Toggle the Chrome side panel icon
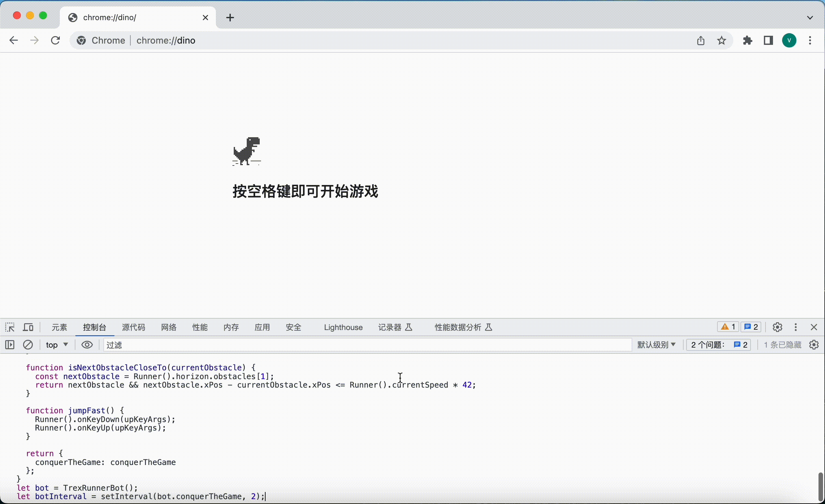The image size is (825, 504). coord(768,41)
